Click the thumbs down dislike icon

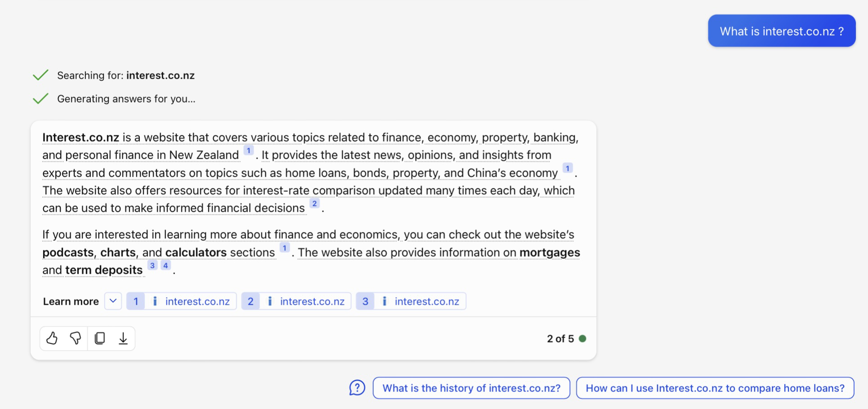(x=76, y=338)
